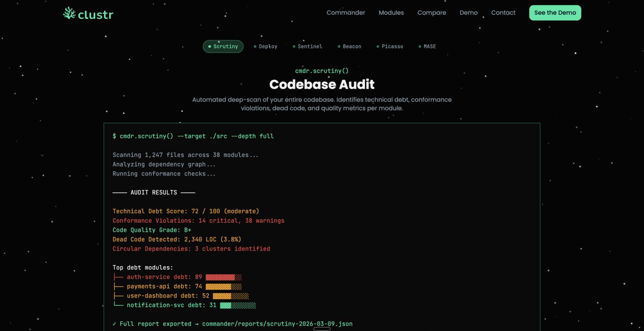Click the Codebase Audit heading

322,84
